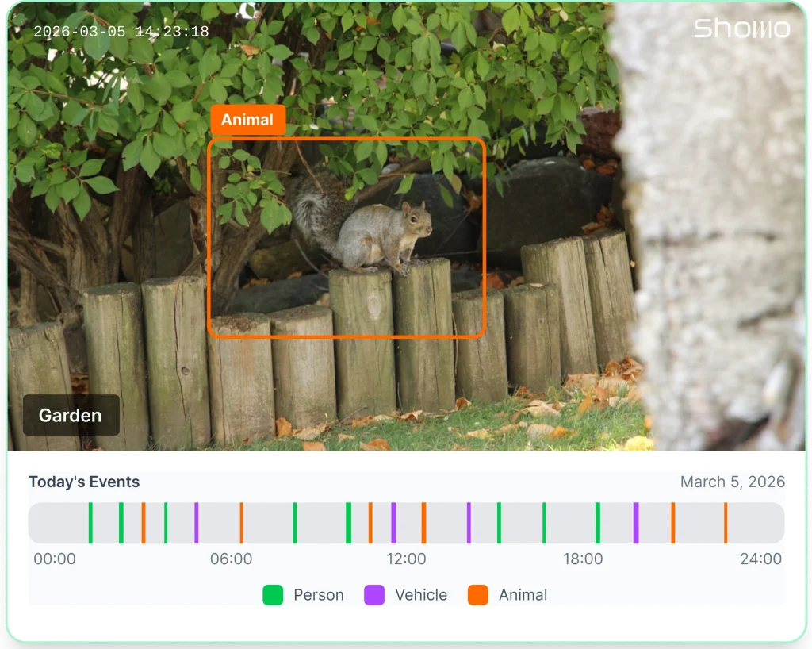
Task: Select the Person legend text label
Action: [318, 595]
